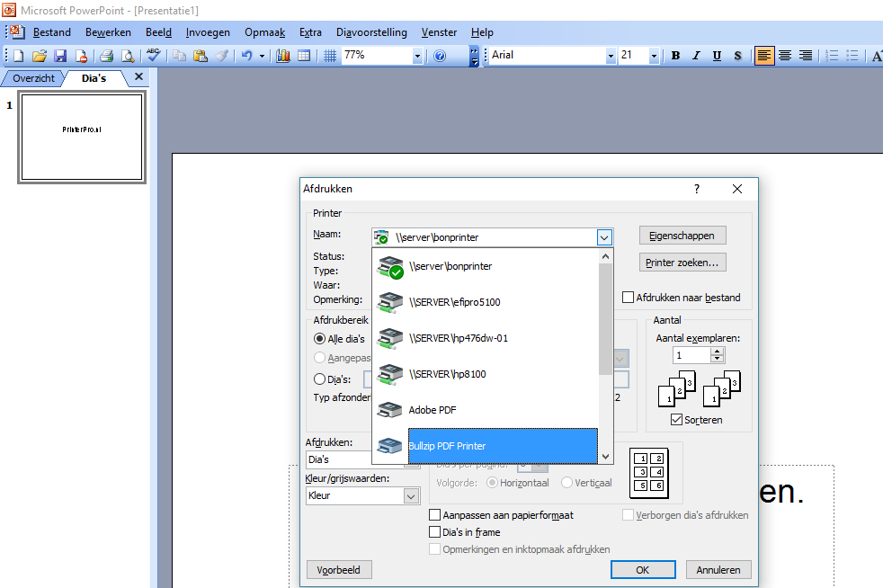This screenshot has width=883, height=588.
Task: Open the Bestand menu
Action: click(x=52, y=32)
